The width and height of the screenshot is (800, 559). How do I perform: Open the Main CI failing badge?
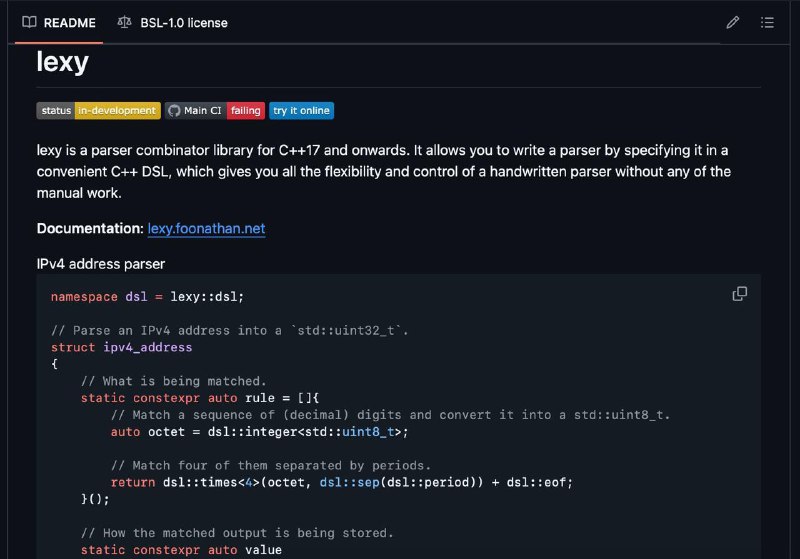215,111
